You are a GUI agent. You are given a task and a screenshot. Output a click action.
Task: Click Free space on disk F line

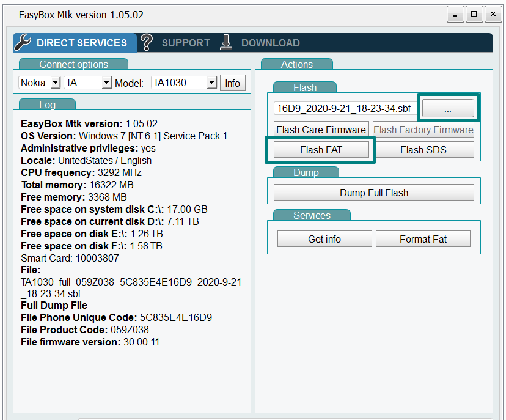[91, 246]
